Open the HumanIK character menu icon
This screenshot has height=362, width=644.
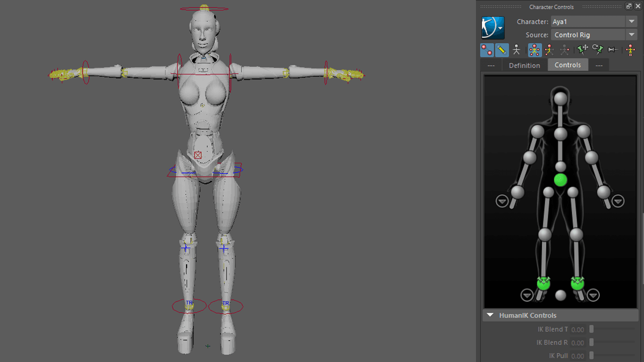(x=492, y=28)
